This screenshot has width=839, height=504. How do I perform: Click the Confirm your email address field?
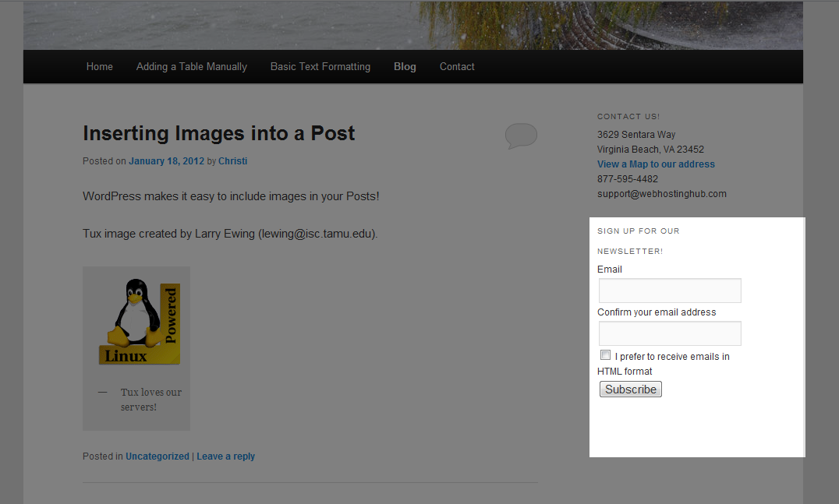click(x=670, y=333)
